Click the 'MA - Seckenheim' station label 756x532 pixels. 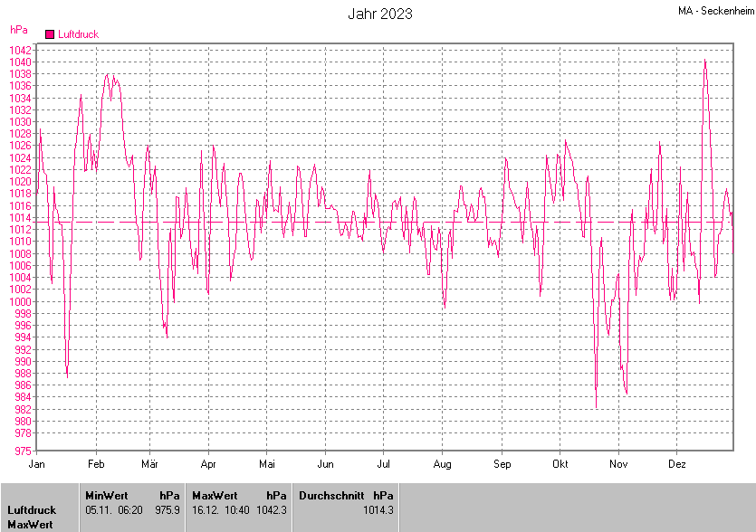point(714,11)
